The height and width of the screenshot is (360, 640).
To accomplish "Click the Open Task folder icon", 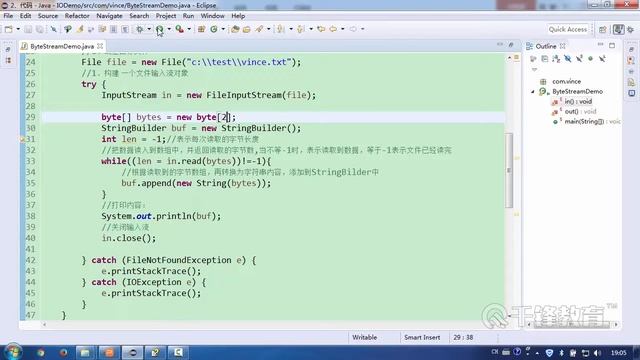I will click(x=247, y=29).
